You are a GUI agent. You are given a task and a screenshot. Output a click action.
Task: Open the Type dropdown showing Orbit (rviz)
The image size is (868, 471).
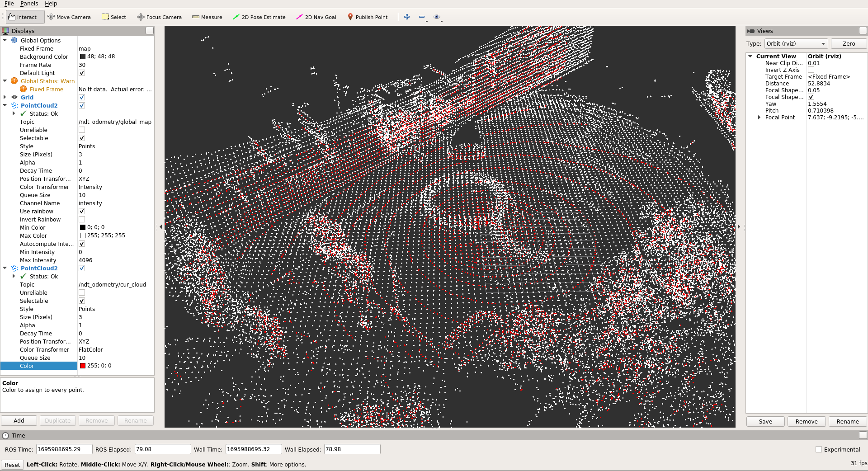[796, 43]
